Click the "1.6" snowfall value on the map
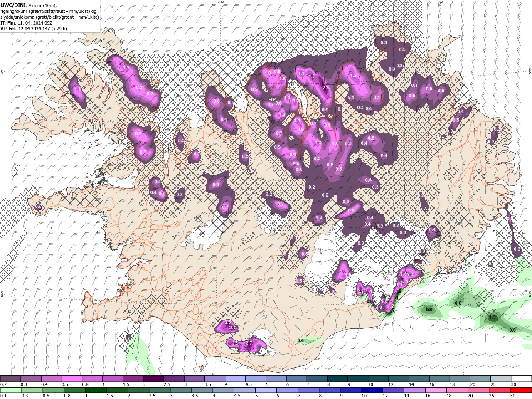The height and width of the screenshot is (399, 532). point(283,79)
